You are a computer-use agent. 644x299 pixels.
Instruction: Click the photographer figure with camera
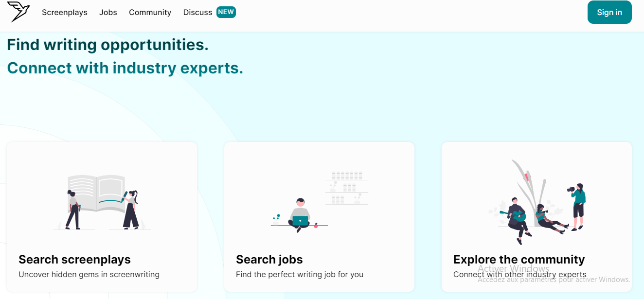577,207
